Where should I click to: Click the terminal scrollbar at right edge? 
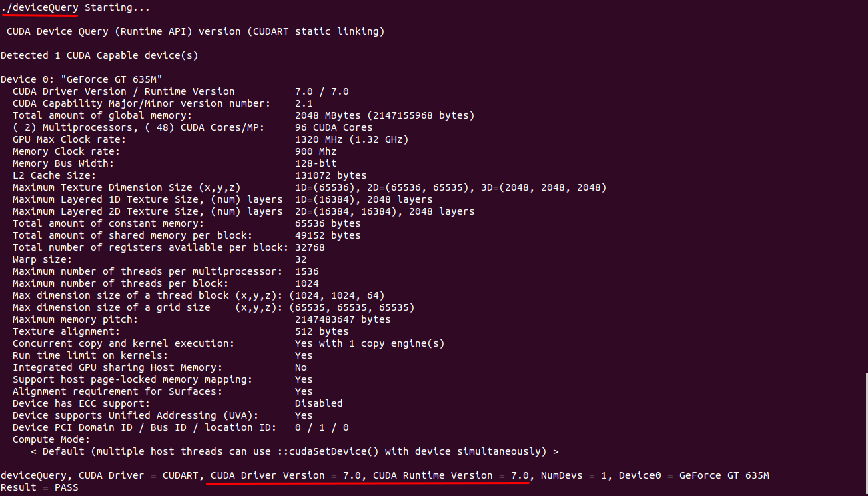pos(865,433)
